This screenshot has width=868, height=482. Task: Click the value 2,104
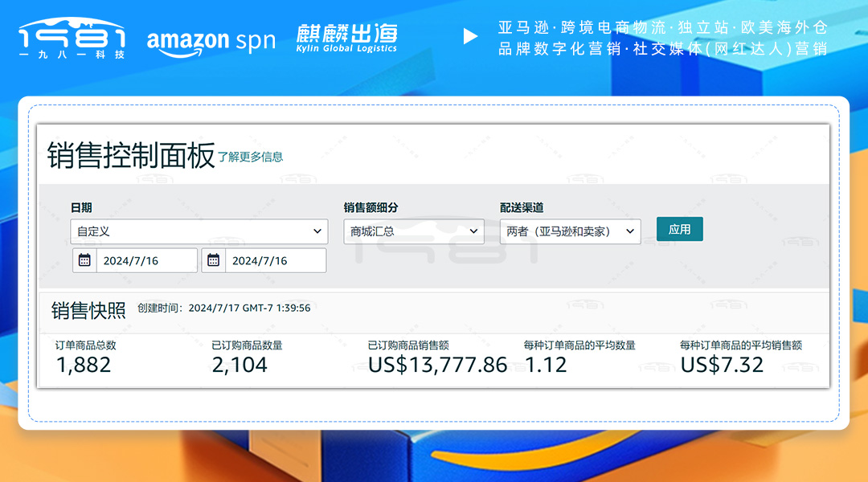click(x=240, y=365)
